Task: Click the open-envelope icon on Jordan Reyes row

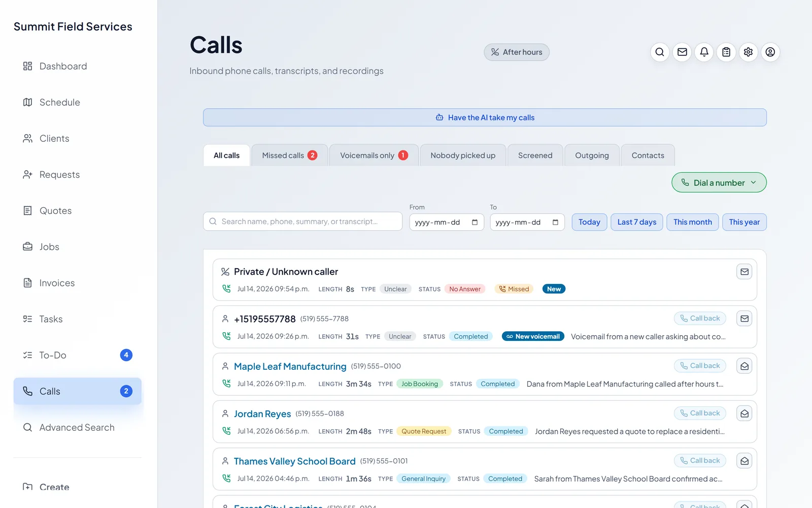Action: pos(745,414)
